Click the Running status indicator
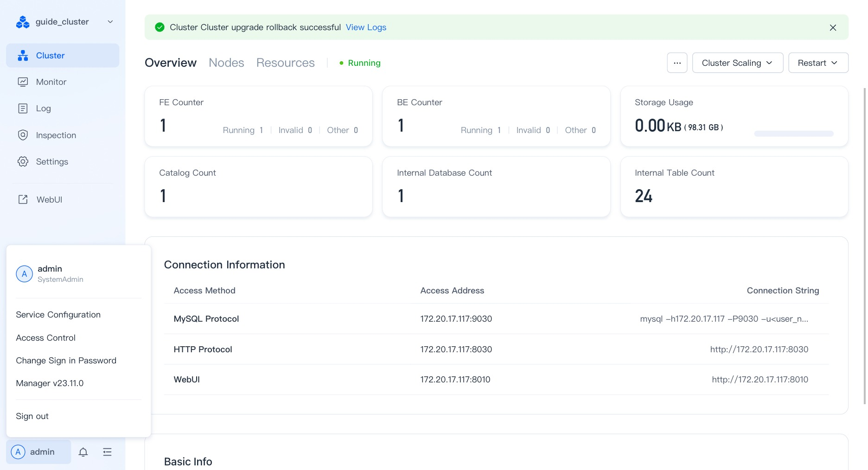 360,63
